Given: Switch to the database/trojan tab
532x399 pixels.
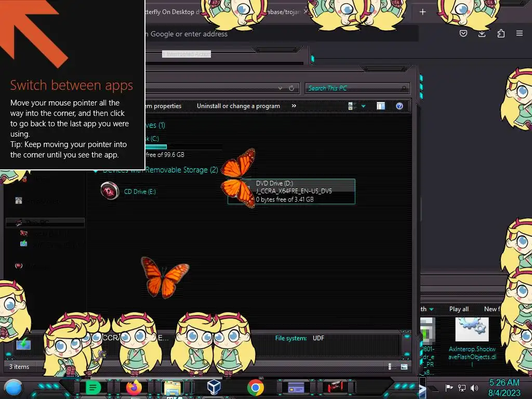Looking at the screenshot, I should [283, 12].
